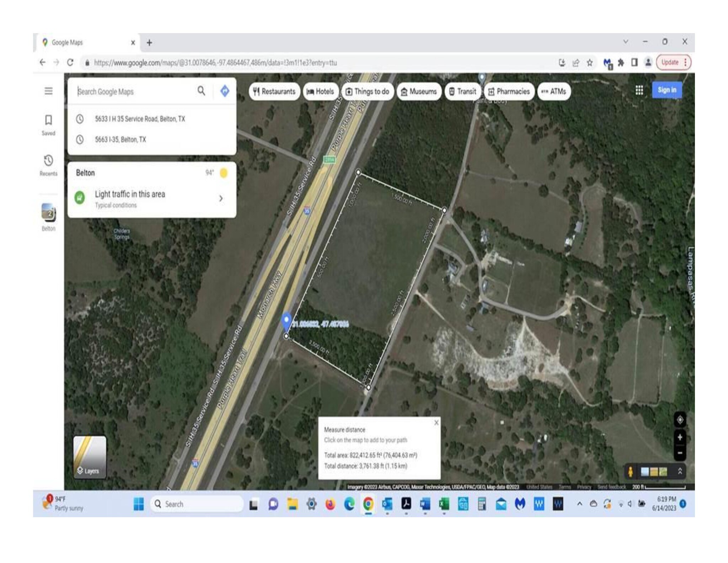Open recent search 5633 I H 35 Service Road
Image resolution: width=728 pixels, height=563 pixels.
(140, 119)
